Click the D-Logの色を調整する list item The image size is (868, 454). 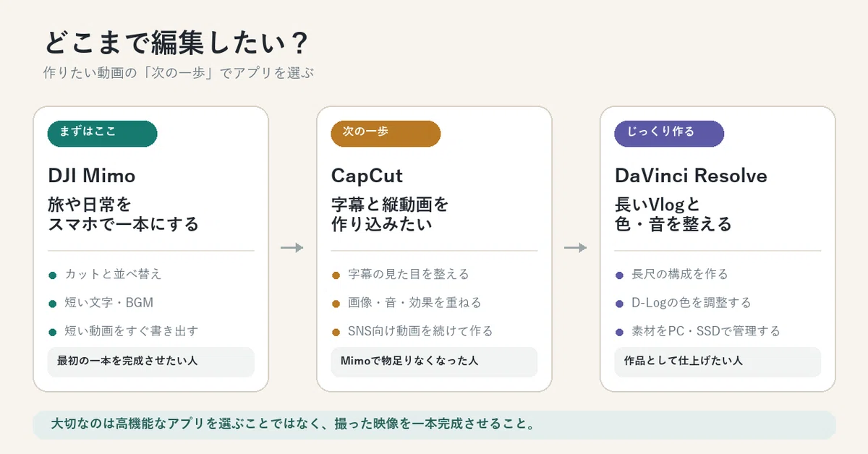click(x=692, y=303)
